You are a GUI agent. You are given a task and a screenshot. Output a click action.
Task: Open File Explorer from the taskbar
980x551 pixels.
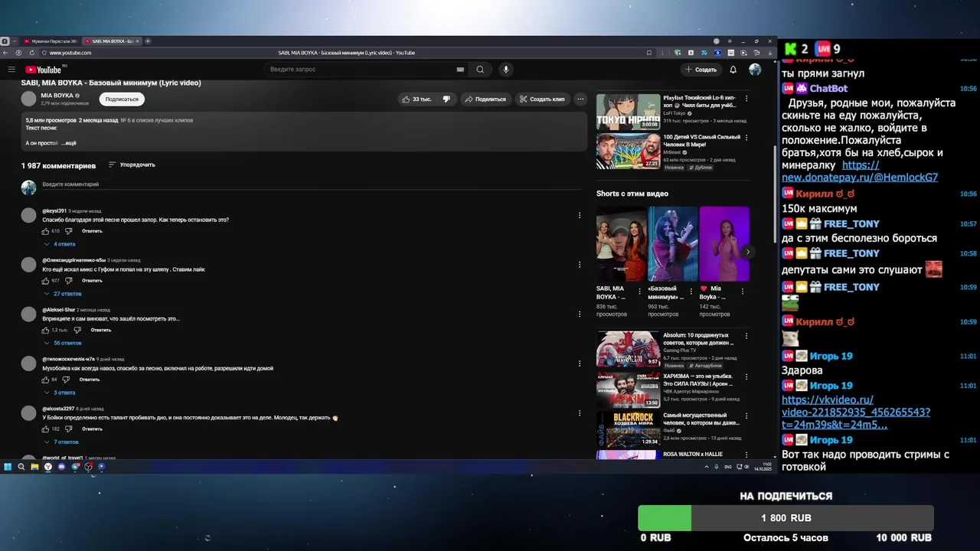click(34, 467)
